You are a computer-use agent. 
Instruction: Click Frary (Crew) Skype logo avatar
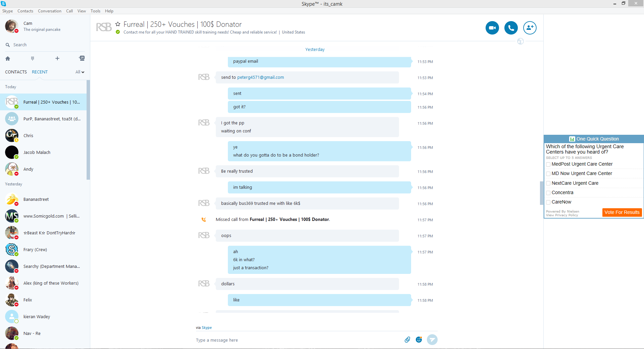pos(12,249)
